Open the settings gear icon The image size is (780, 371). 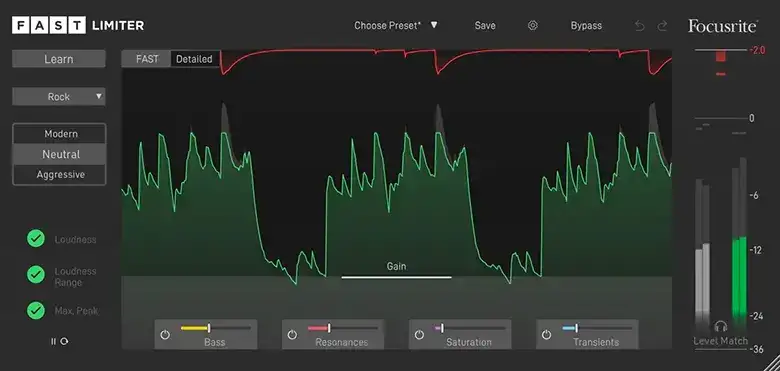(x=533, y=25)
